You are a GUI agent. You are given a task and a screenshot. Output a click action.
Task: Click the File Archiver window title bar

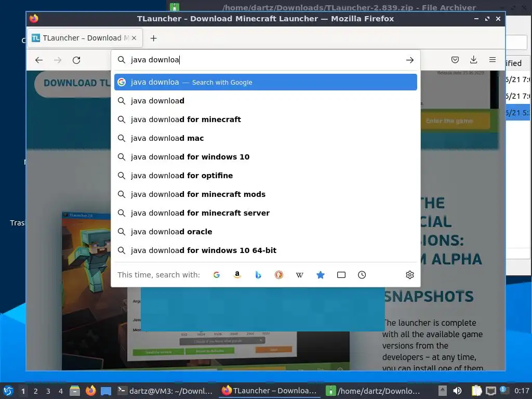click(349, 7)
